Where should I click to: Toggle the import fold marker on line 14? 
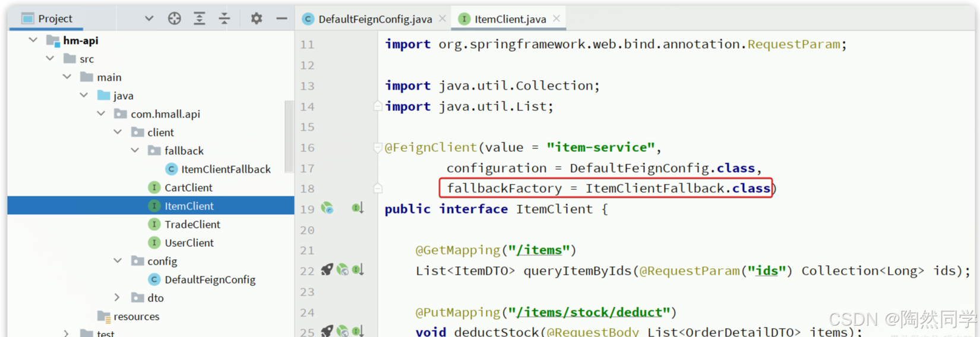pos(378,106)
